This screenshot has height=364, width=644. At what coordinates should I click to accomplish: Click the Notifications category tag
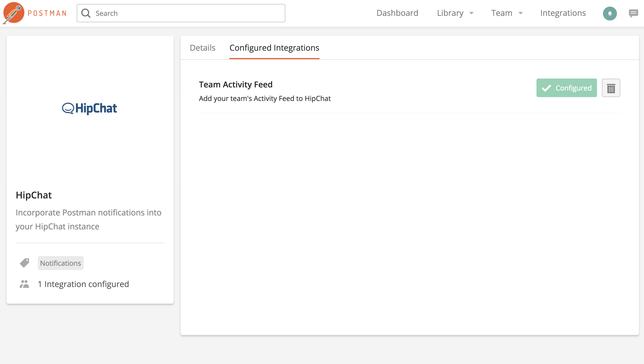point(61,263)
